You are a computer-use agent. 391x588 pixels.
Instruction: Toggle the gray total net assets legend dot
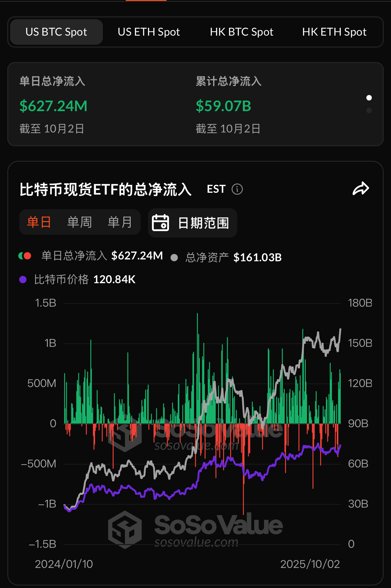pyautogui.click(x=174, y=258)
